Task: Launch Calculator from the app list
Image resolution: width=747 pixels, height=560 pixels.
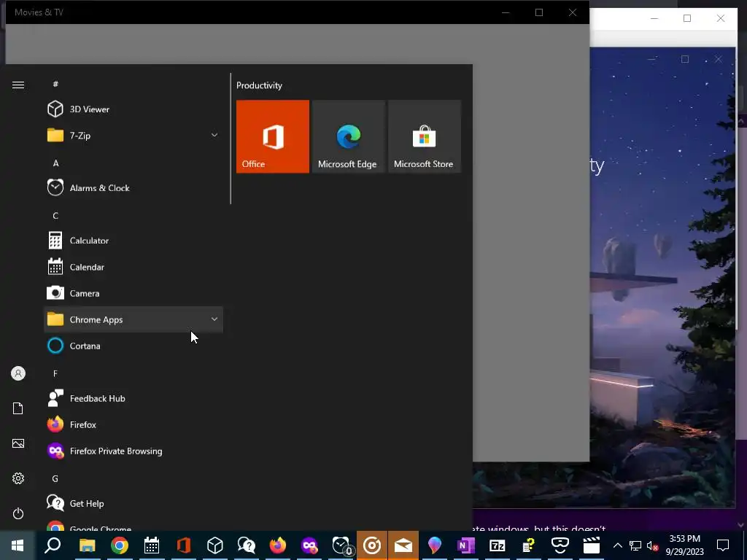Action: click(x=133, y=241)
